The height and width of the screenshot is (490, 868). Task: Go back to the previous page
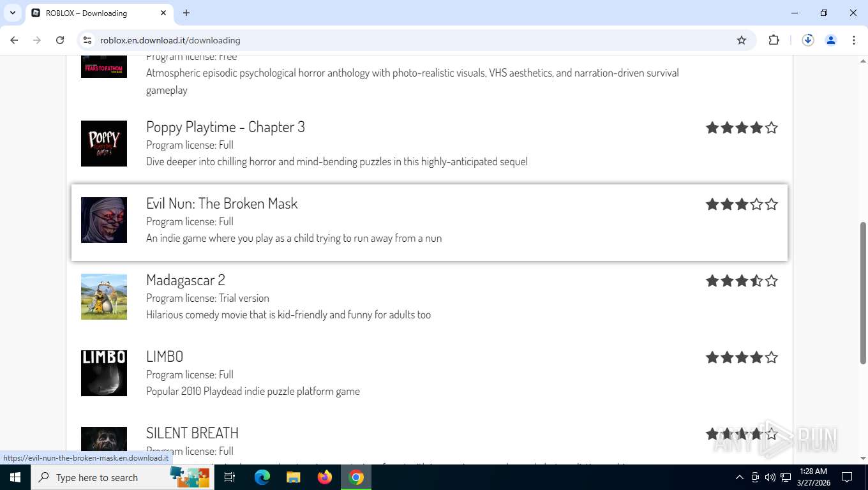point(14,40)
